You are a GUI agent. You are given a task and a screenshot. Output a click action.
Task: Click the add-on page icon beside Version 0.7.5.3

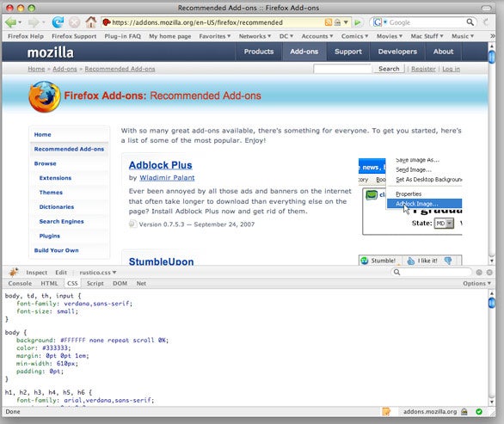click(x=132, y=224)
